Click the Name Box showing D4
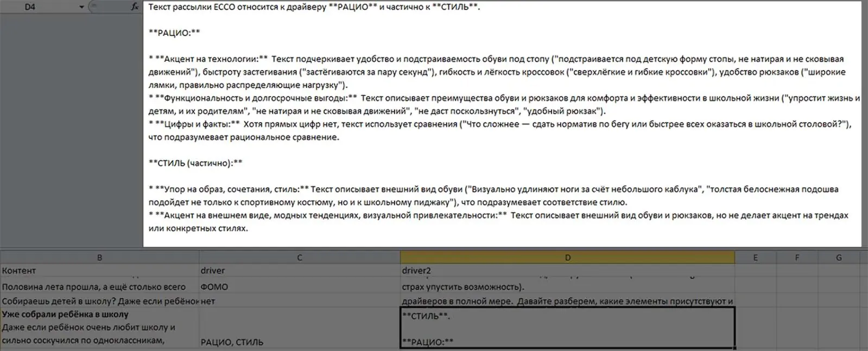 (38, 7)
